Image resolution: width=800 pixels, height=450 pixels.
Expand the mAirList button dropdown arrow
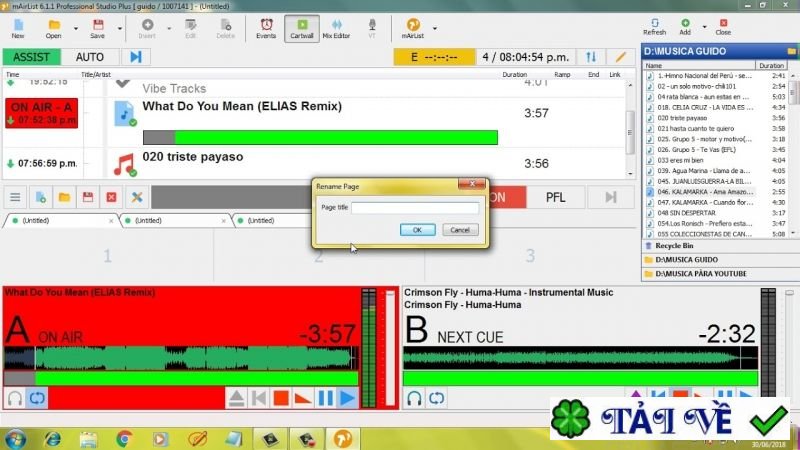(x=435, y=29)
